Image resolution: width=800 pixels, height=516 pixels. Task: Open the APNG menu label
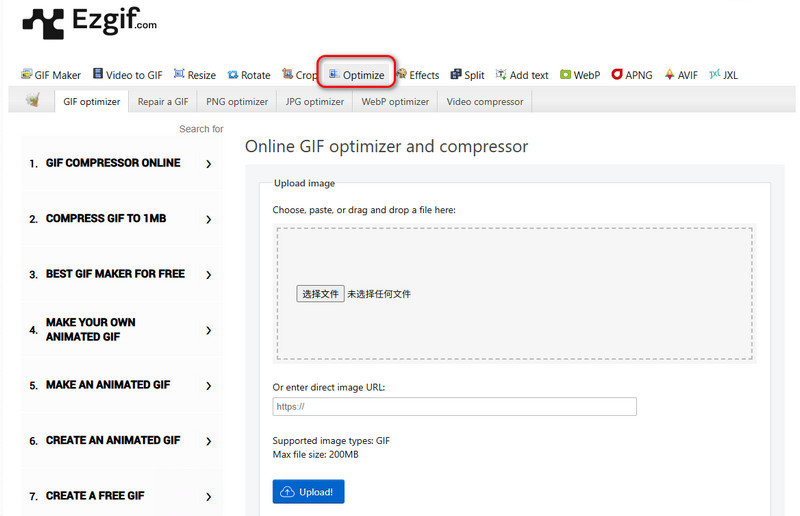[x=639, y=76]
